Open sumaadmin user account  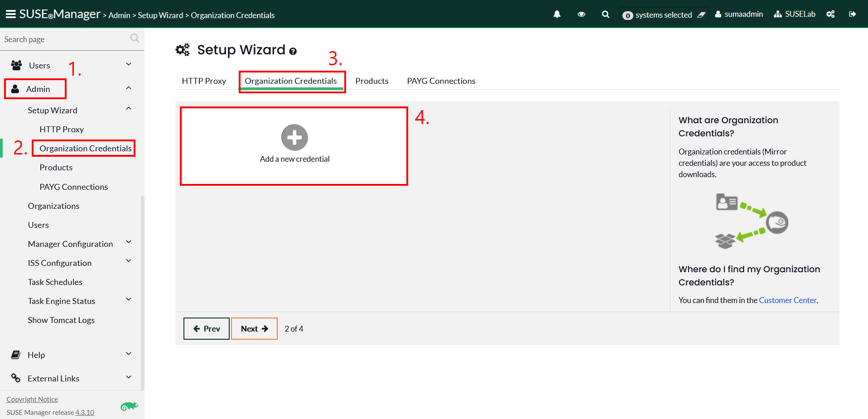pyautogui.click(x=739, y=14)
